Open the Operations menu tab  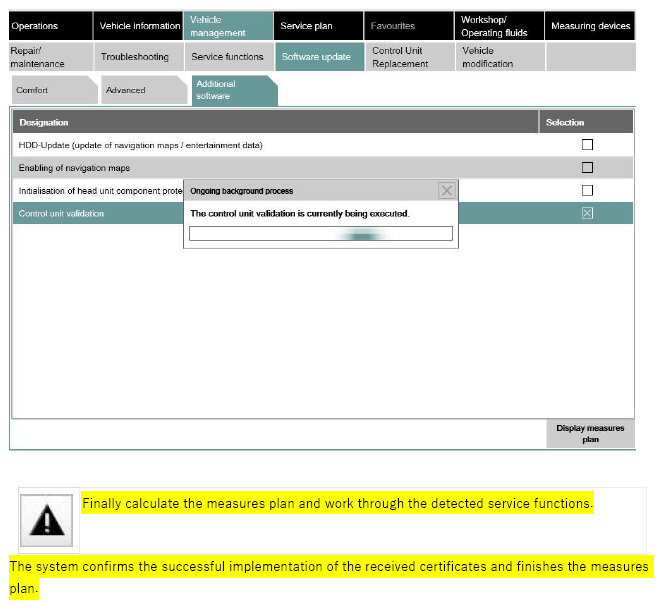[x=49, y=26]
